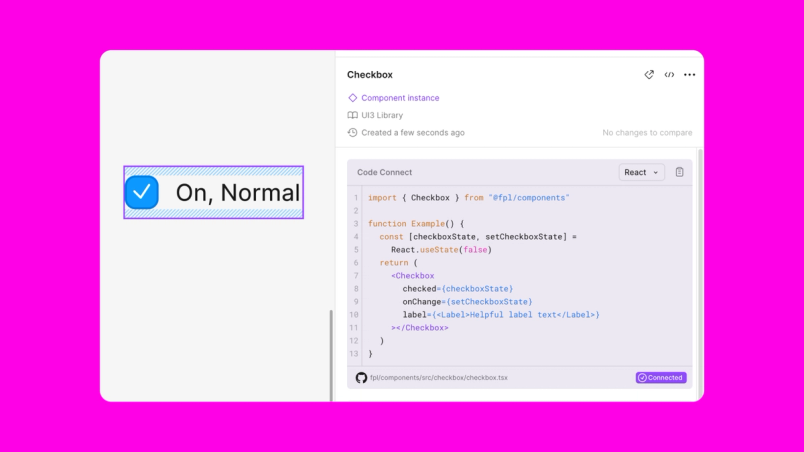Open the three-dots more options menu
Viewport: 804px width, 452px height.
click(690, 75)
